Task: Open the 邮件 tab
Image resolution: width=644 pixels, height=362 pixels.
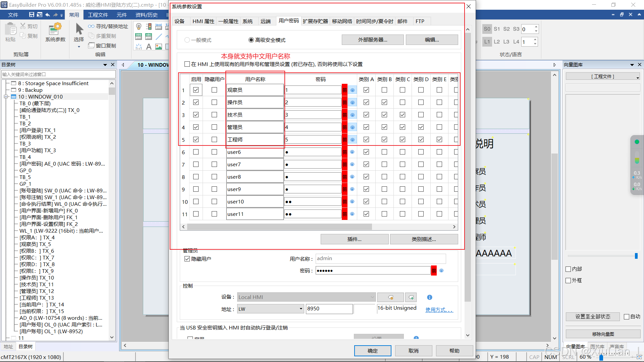Action: click(x=402, y=21)
